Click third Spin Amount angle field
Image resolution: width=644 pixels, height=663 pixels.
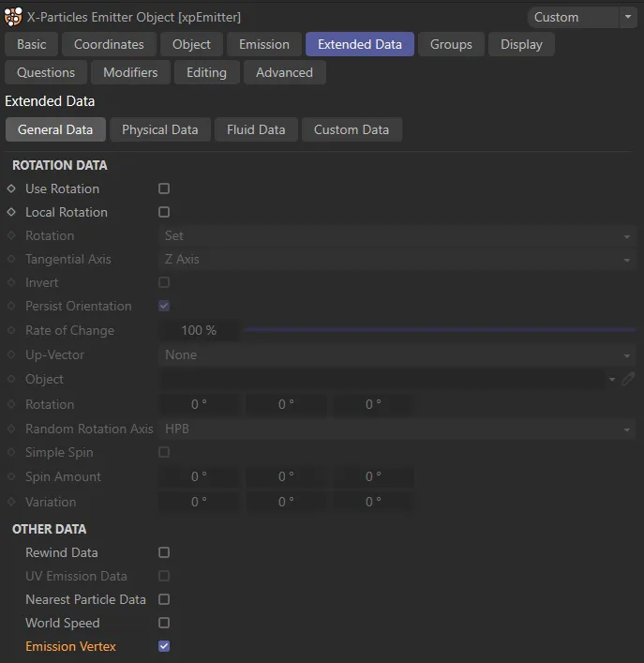coord(373,477)
